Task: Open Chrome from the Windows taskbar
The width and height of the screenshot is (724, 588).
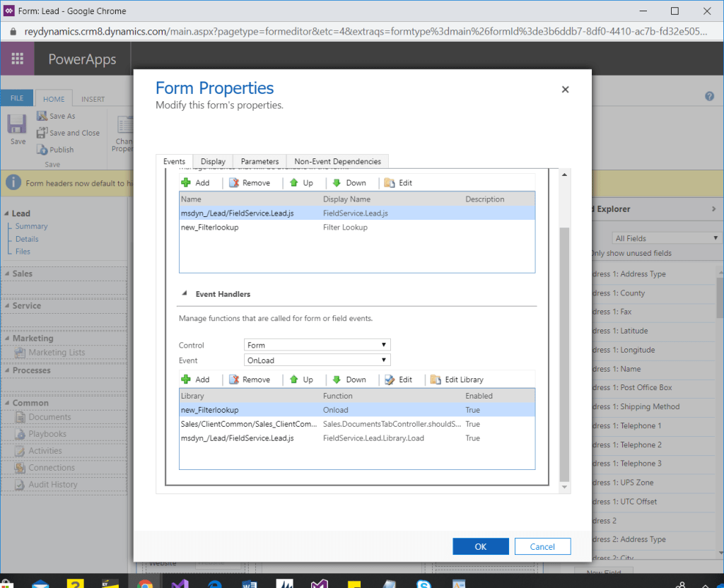Action: (x=144, y=581)
